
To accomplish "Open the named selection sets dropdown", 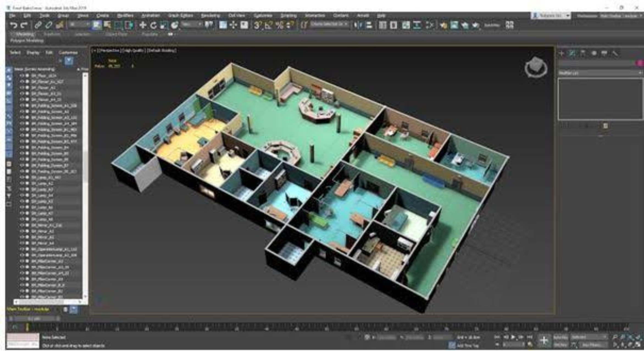I will [329, 25].
